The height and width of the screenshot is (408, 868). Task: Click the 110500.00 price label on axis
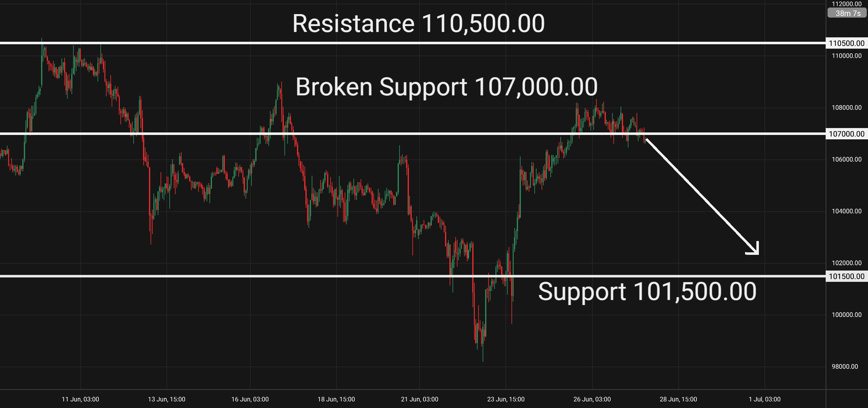[846, 43]
